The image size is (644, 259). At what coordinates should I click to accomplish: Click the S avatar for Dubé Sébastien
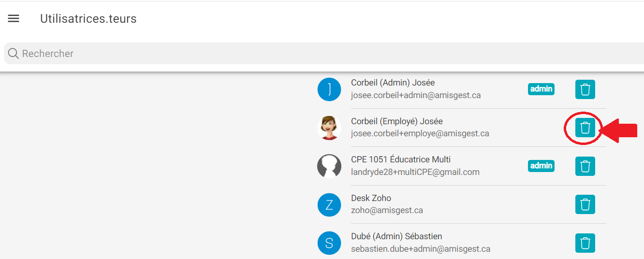coord(329,243)
